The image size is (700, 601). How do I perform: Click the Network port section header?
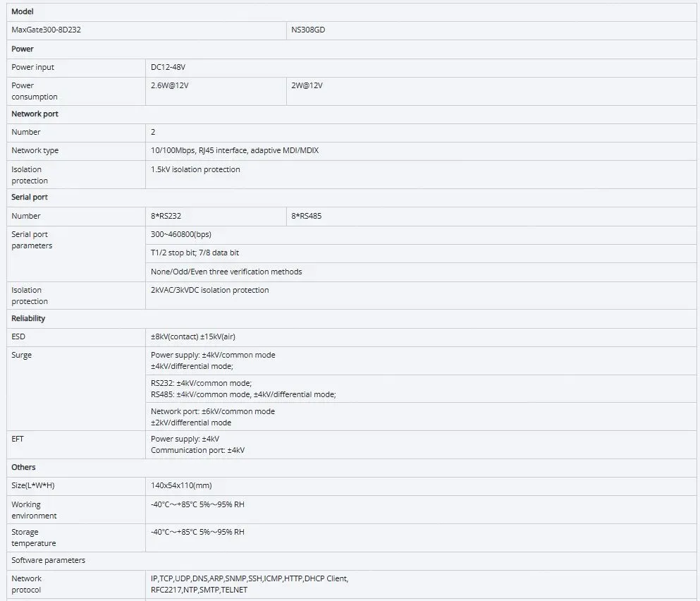click(35, 114)
